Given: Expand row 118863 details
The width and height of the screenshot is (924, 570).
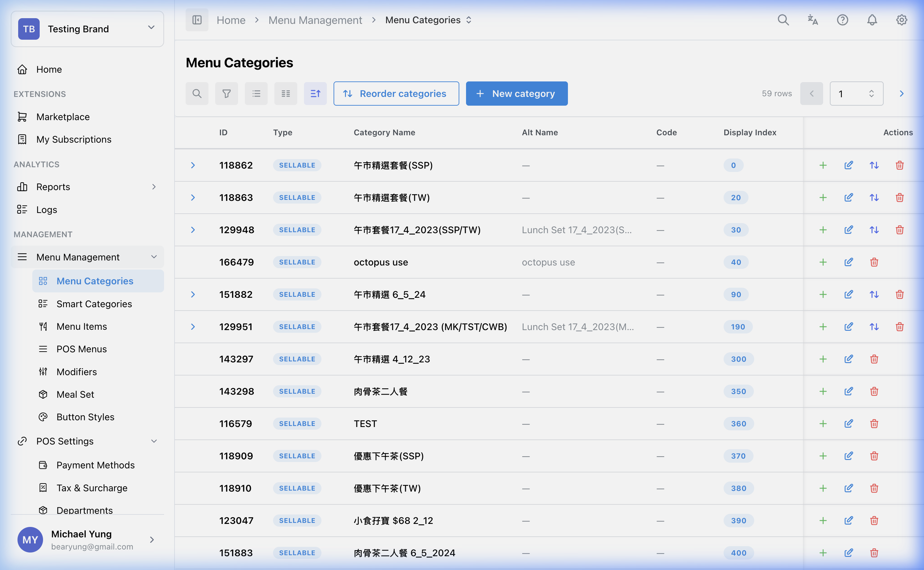Looking at the screenshot, I should coord(193,197).
